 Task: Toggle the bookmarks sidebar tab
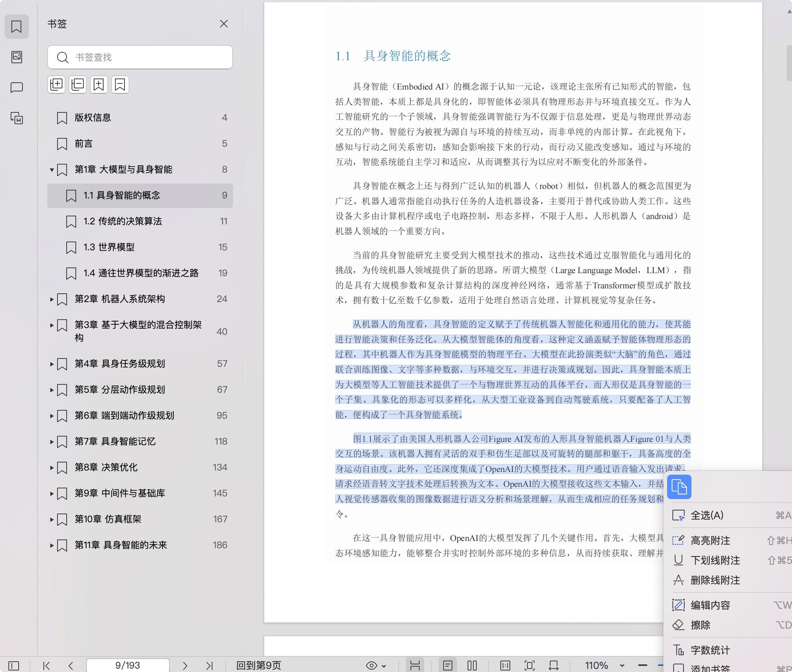click(17, 27)
